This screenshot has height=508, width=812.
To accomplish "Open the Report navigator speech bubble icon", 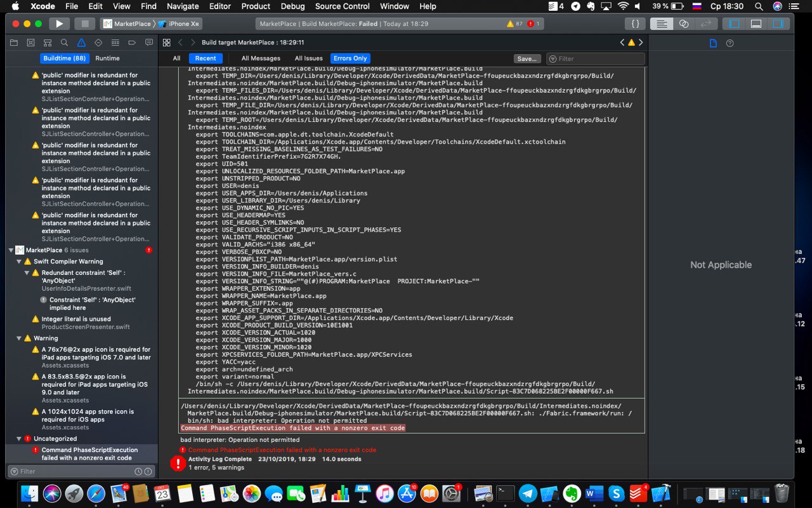I will (149, 43).
